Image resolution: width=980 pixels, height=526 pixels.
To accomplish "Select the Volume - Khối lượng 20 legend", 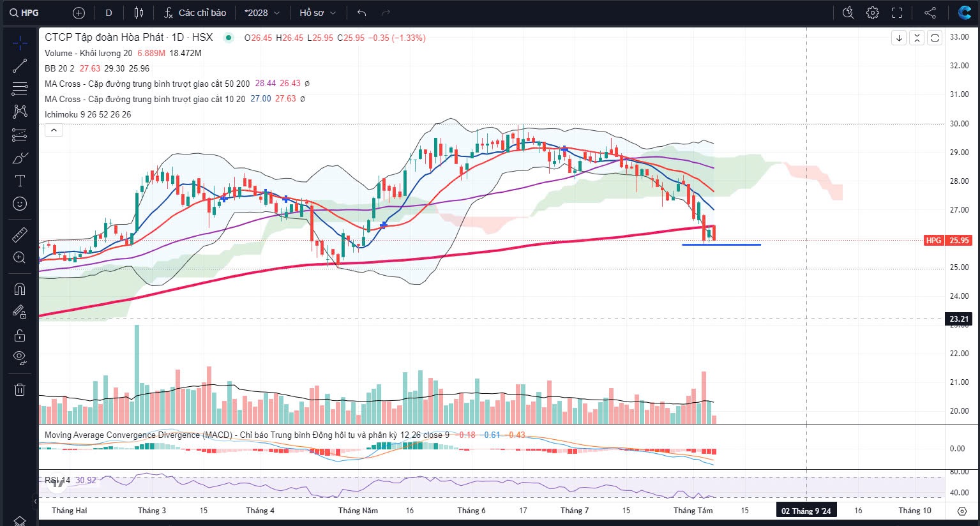I will [89, 53].
